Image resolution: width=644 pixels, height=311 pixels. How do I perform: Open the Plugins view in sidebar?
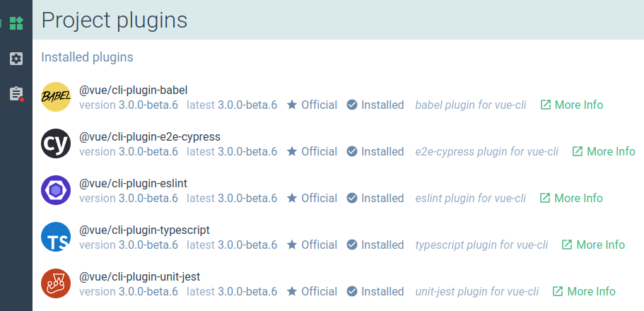[16, 23]
